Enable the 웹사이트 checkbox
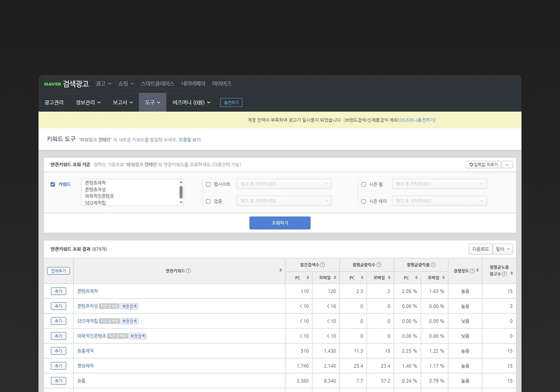Viewport: 560px width, 392px height. [x=208, y=184]
